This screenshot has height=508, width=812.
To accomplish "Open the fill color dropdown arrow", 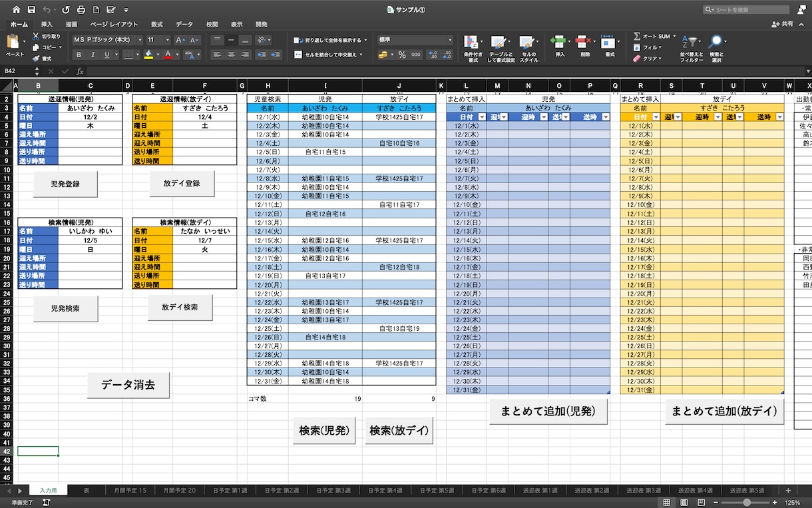I will point(157,55).
